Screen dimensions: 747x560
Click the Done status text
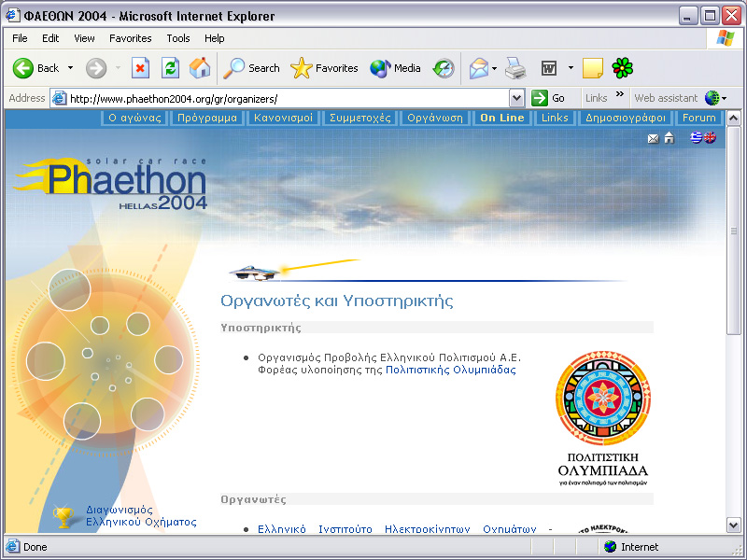(x=35, y=547)
